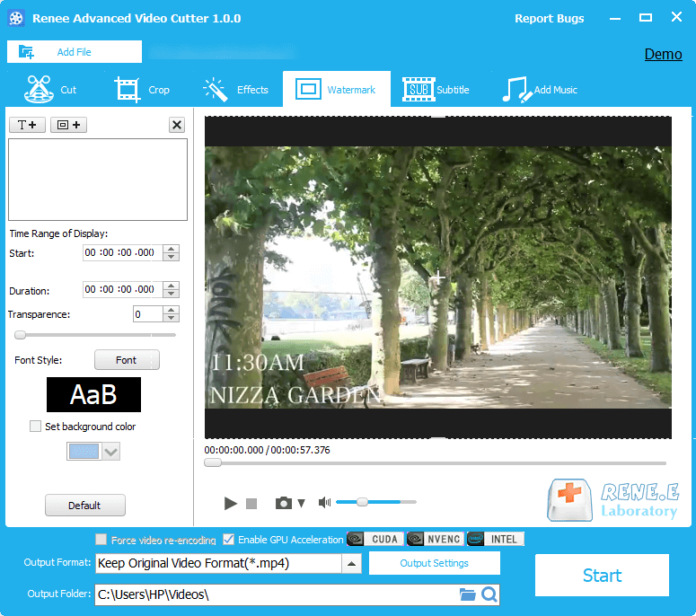
Task: Open the Demo link
Action: tap(663, 54)
